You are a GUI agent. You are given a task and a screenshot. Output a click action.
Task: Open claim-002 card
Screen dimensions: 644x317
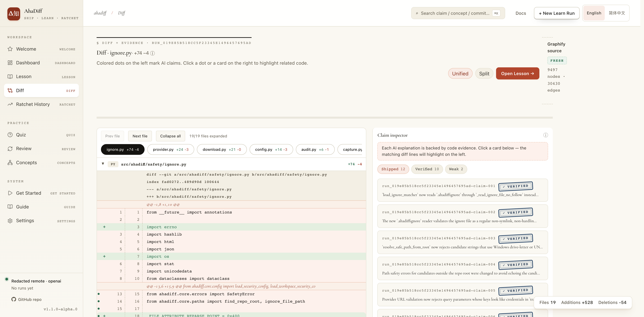[462, 216]
